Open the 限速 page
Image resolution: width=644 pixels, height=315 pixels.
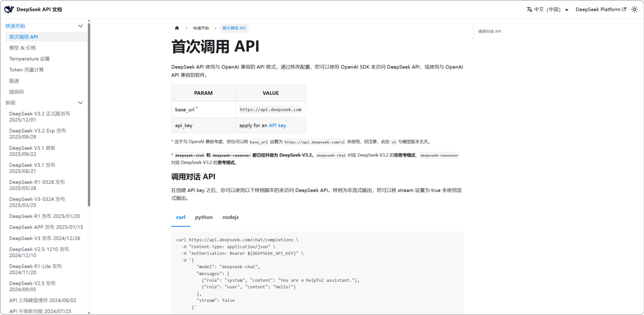[14, 81]
